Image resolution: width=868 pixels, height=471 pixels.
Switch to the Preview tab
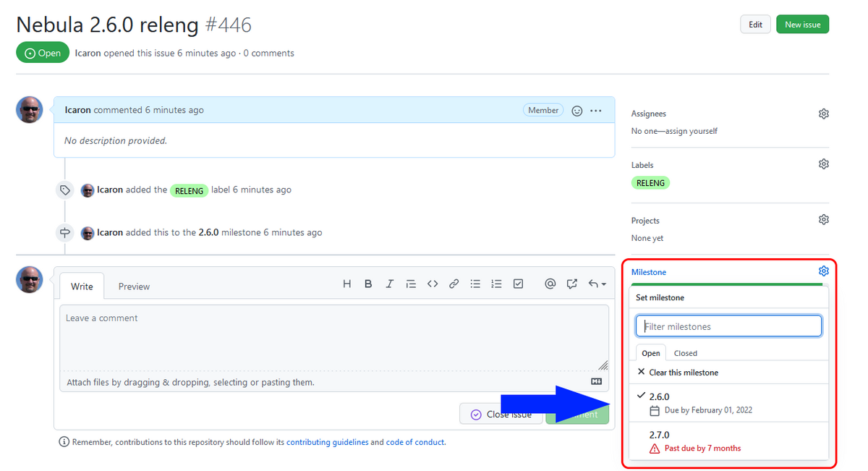(134, 286)
